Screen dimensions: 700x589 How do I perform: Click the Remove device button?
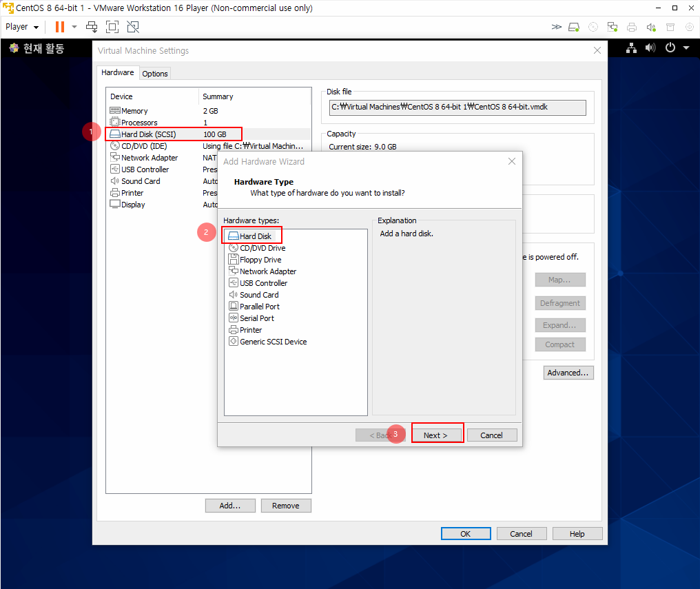[x=286, y=506]
